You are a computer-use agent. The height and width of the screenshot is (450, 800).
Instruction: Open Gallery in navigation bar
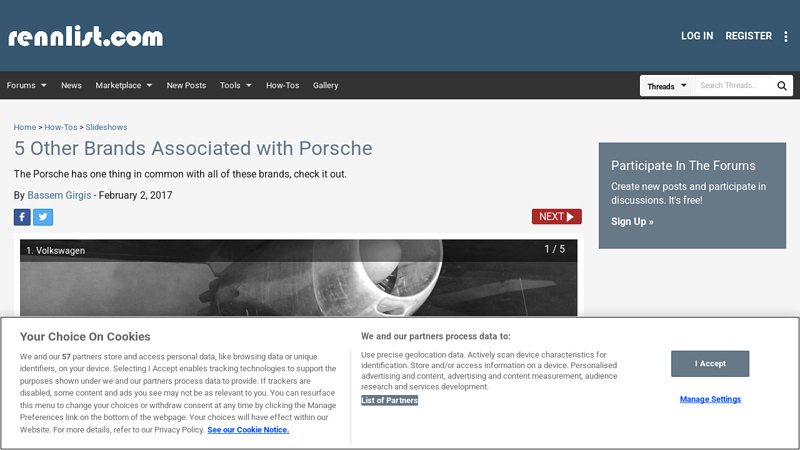point(326,85)
